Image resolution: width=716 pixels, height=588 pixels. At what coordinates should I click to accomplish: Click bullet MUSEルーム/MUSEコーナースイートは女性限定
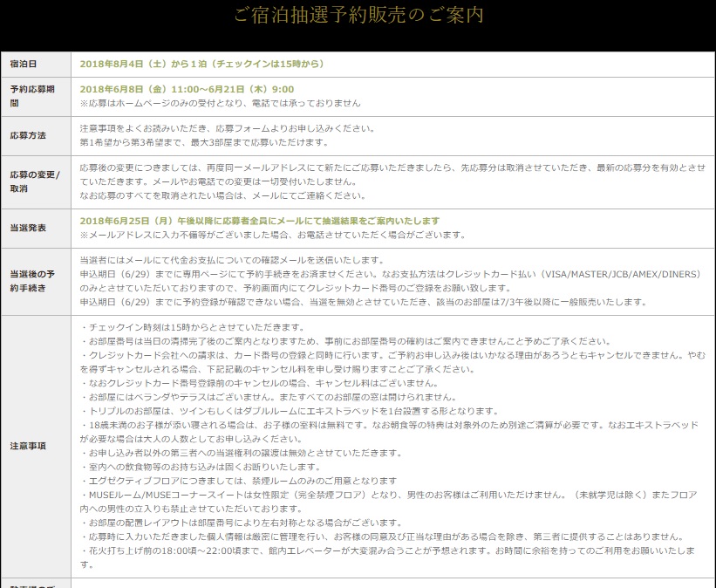click(389, 502)
